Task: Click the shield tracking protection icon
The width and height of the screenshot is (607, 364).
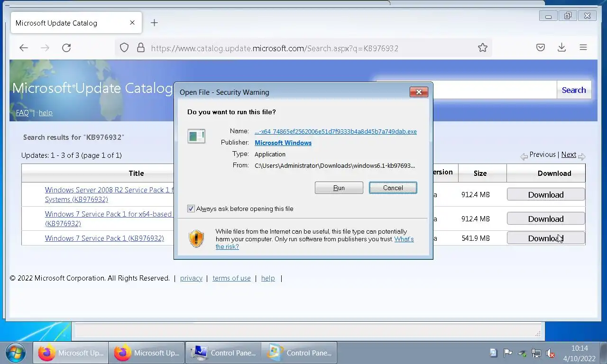Action: click(124, 48)
